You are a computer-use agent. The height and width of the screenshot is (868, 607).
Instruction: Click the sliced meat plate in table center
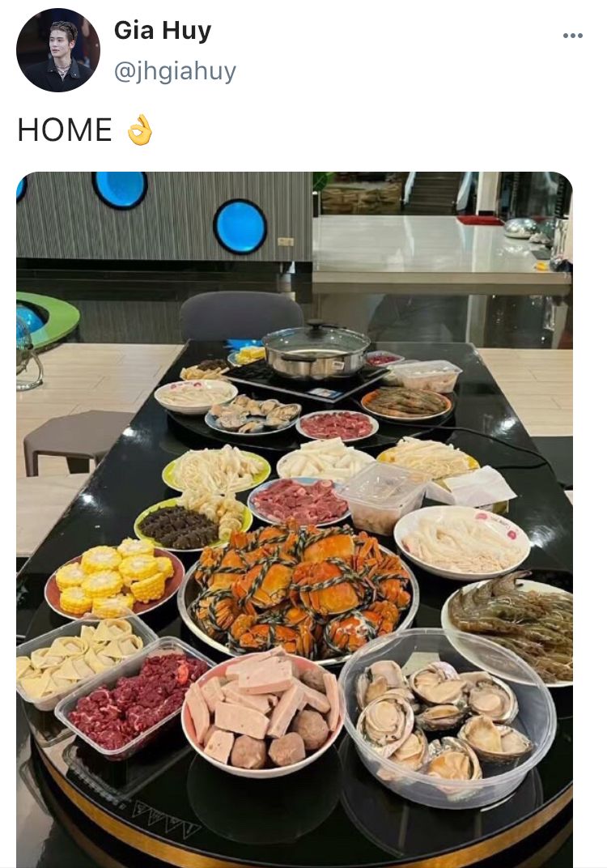coord(299,501)
